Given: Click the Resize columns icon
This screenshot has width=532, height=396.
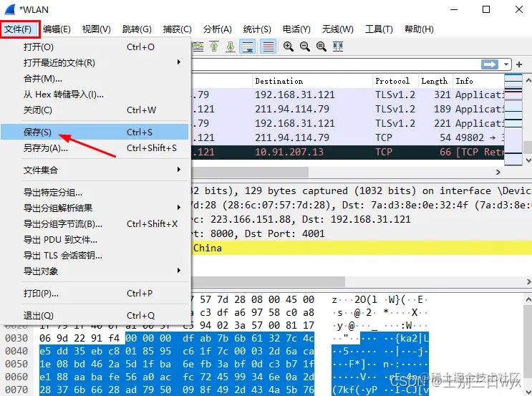Looking at the screenshot, I should click(338, 47).
